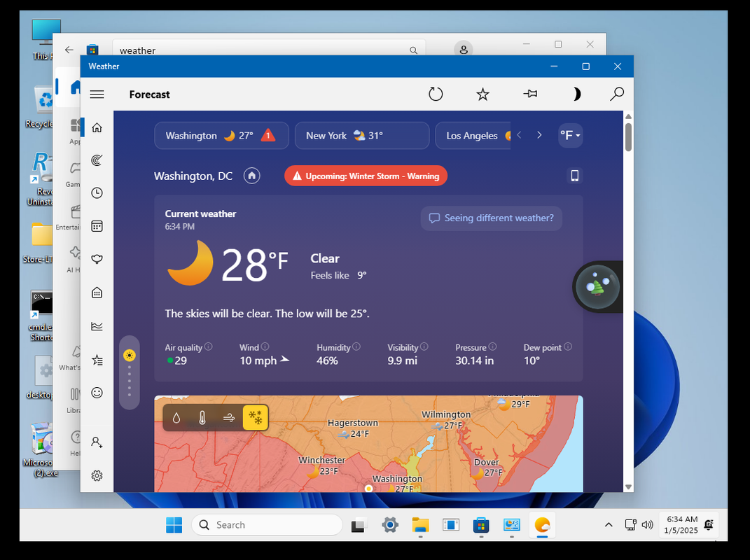Show Humidity info icon
The height and width of the screenshot is (560, 750).
356,346
